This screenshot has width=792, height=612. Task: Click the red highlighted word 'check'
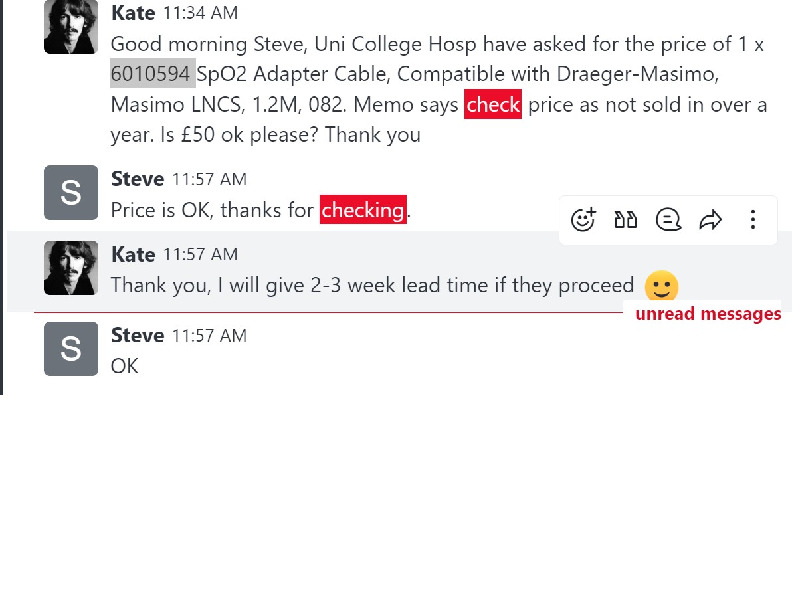click(493, 105)
